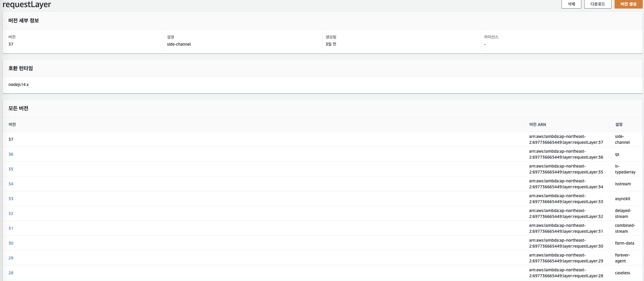The width and height of the screenshot is (644, 281).
Task: Open version 33 with asynckit description
Action: coord(11,198)
